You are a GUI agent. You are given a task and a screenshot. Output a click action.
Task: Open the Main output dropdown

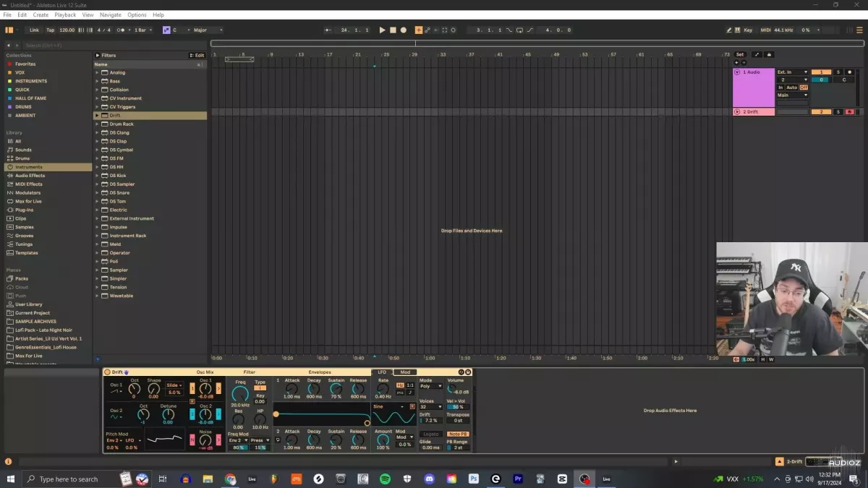(x=792, y=95)
